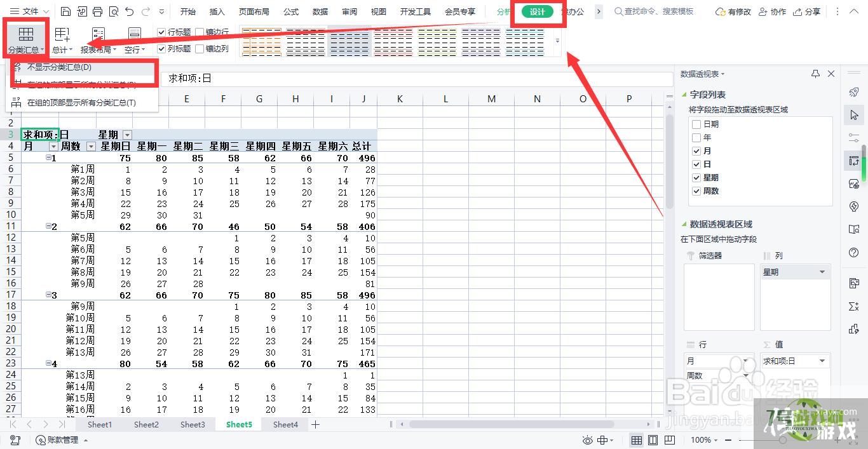Open the 报表布局 report layout tool
868x449 pixels.
coord(98,39)
